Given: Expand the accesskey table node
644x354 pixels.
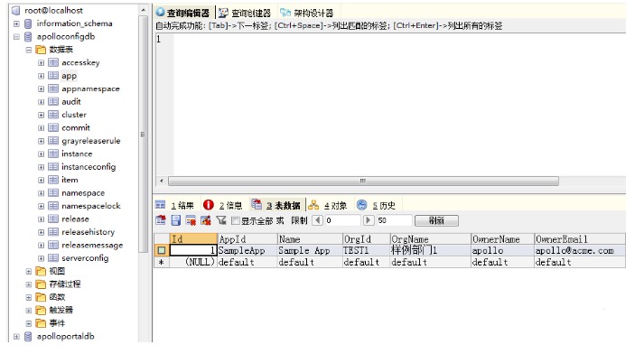Looking at the screenshot, I should click(x=41, y=63).
